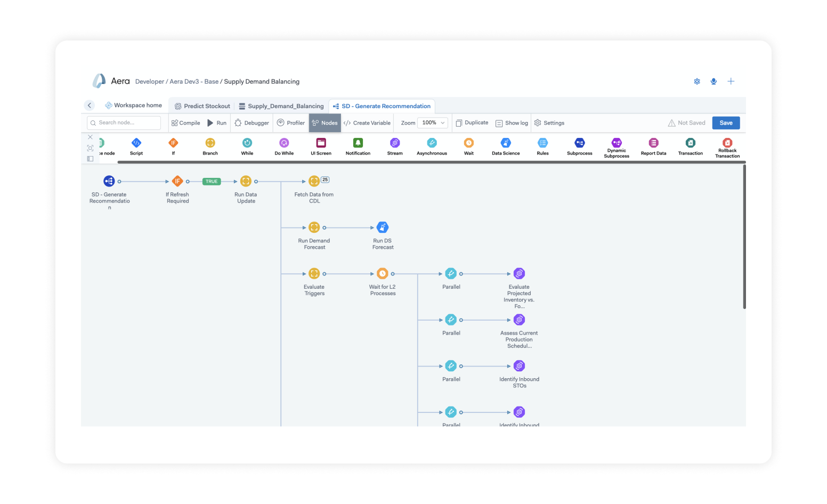Image resolution: width=827 pixels, height=504 pixels.
Task: Activate the voice assistant microphone icon
Action: pyautogui.click(x=714, y=81)
